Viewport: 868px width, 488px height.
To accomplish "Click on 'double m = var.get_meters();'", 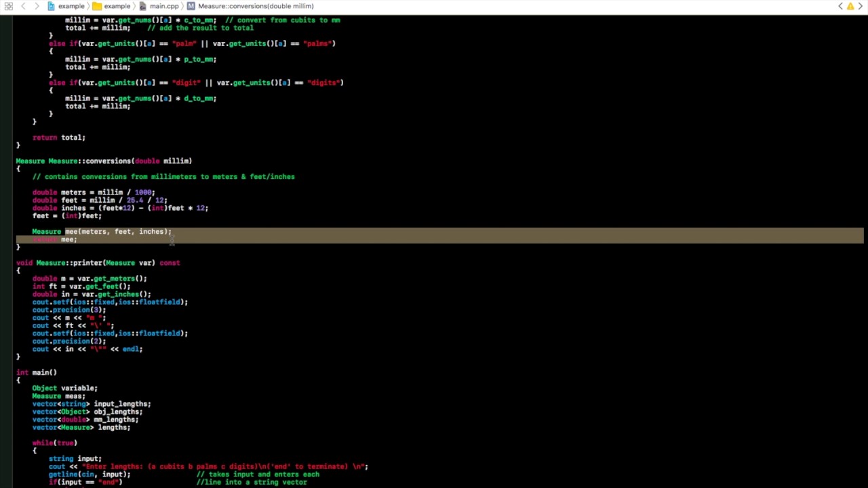I will point(90,279).
